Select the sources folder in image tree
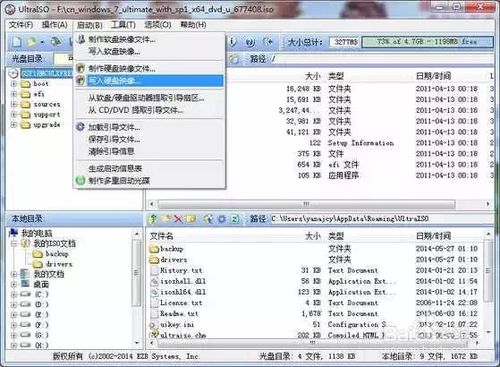 click(47, 104)
